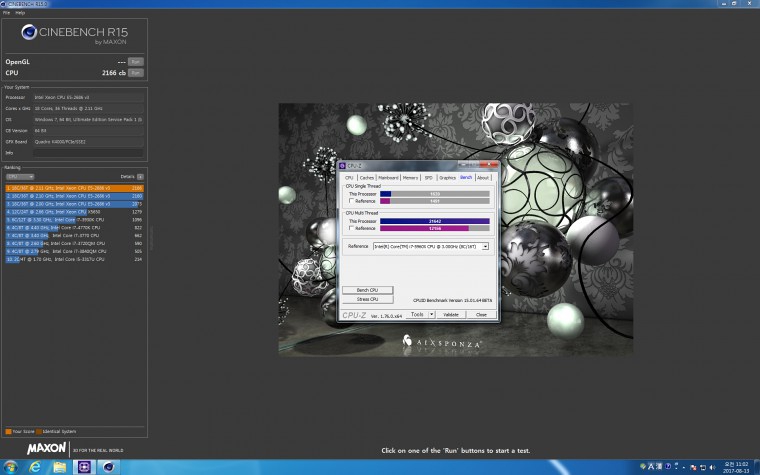
Task: Click the Bench CPU button
Action: tap(367, 290)
